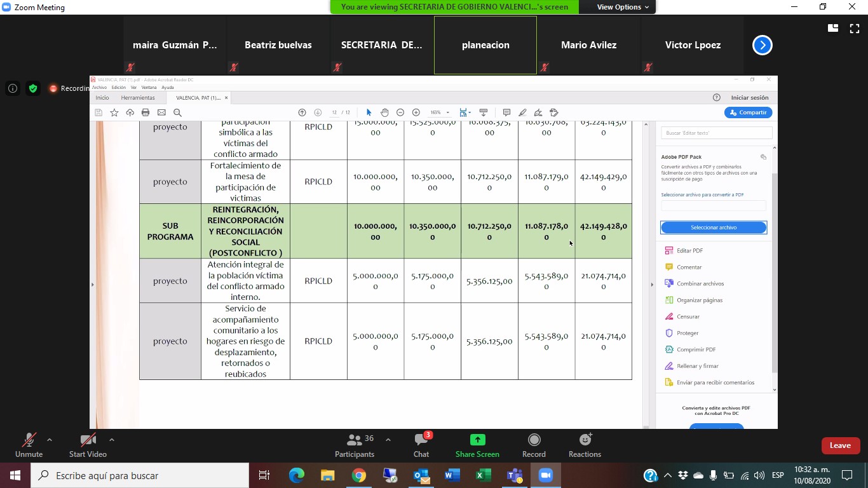Image resolution: width=868 pixels, height=488 pixels.
Task: Show encryption shield meeting info
Action: (x=33, y=88)
